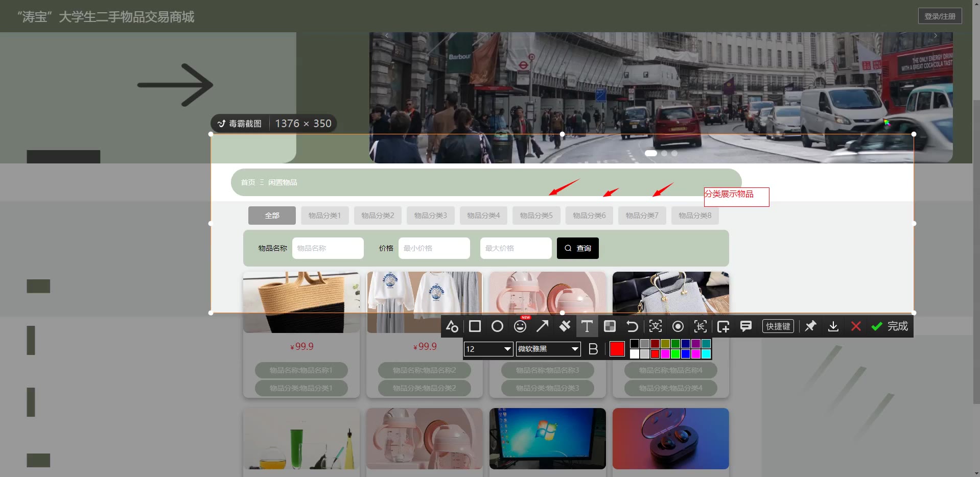
Task: Run text recognition on the capture
Action: [x=656, y=326]
